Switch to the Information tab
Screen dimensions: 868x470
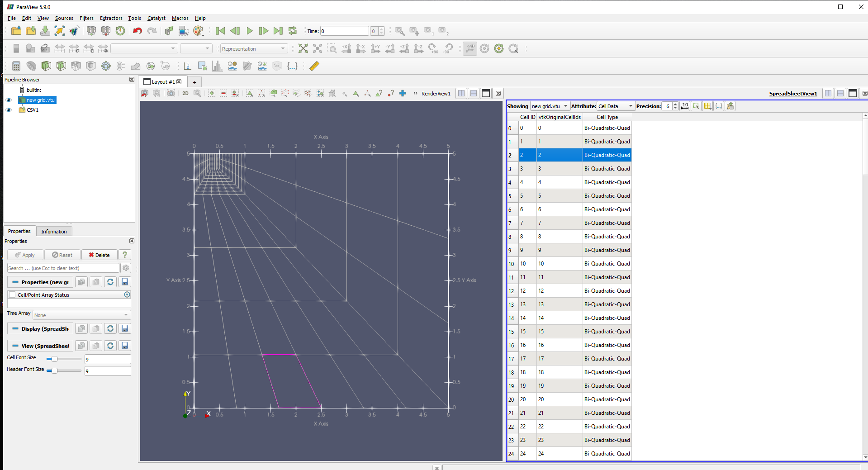coord(54,231)
